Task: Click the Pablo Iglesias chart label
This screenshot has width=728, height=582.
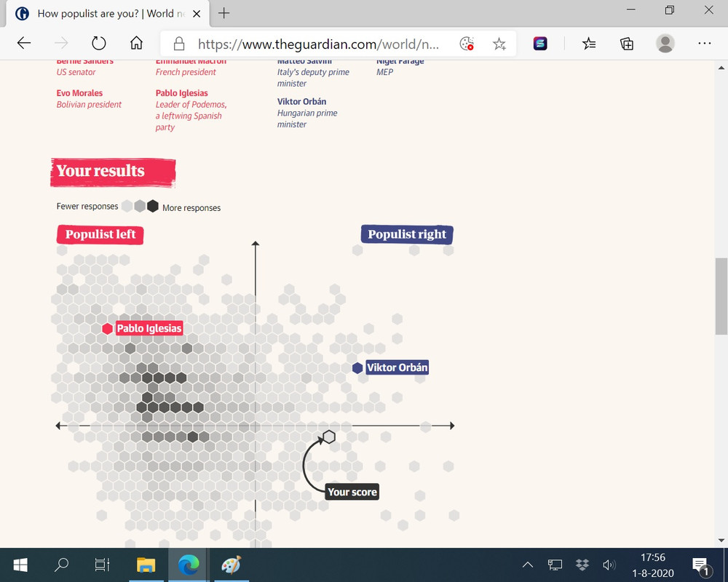Action: 149,328
